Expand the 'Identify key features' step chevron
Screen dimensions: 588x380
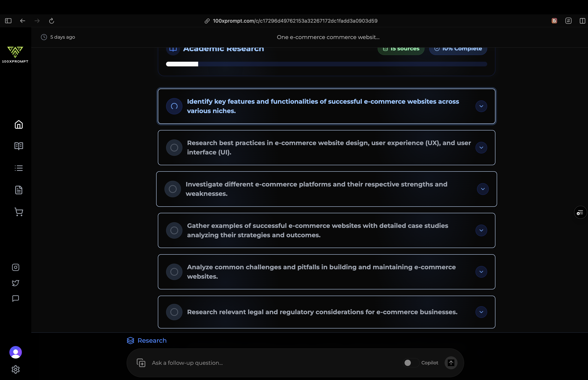[x=481, y=106]
